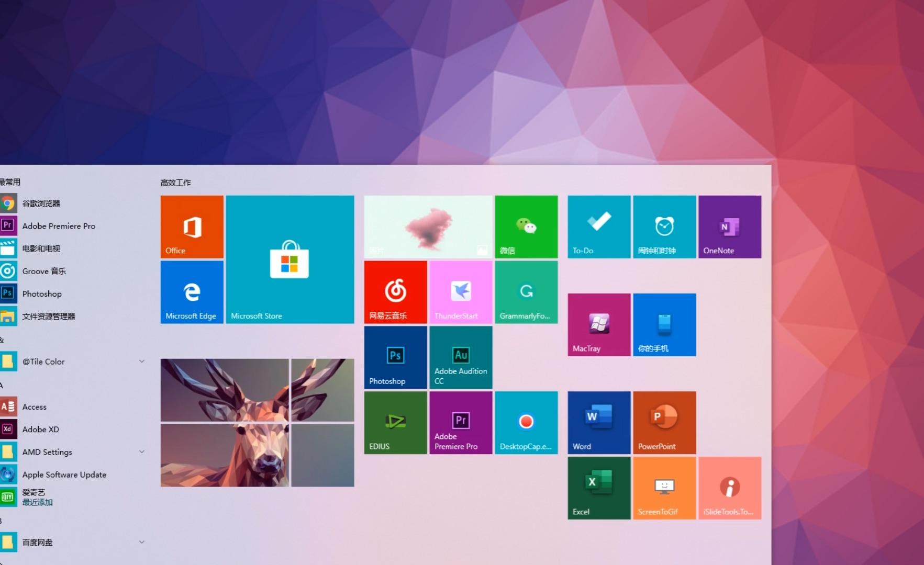Launch EDIUS from its green tile

pos(395,422)
